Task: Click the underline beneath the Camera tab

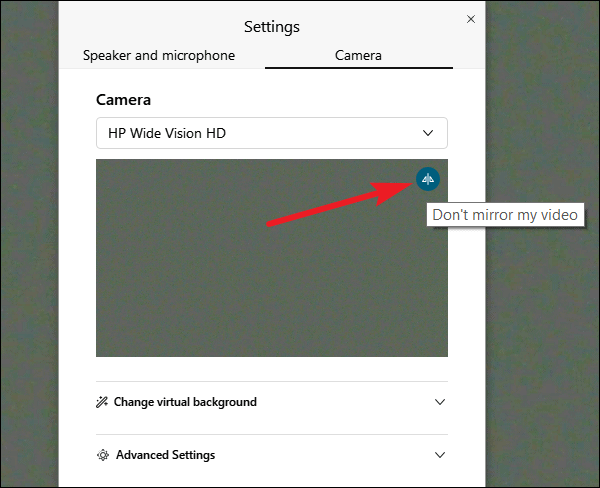Action: (359, 68)
